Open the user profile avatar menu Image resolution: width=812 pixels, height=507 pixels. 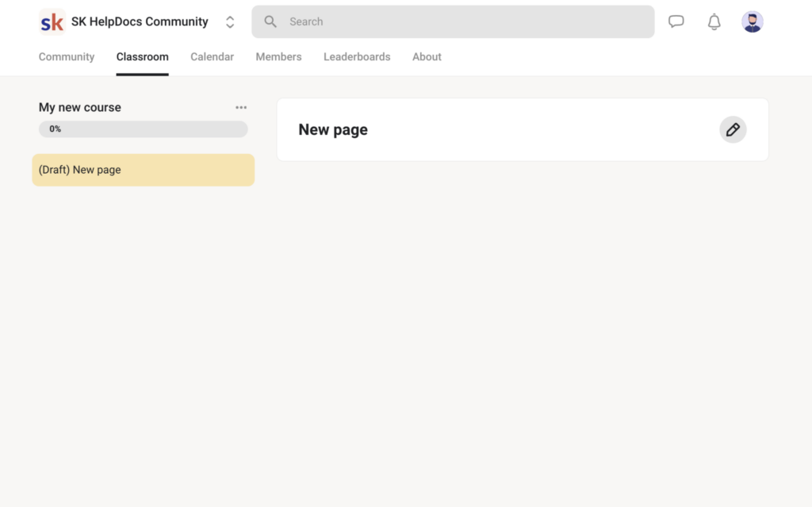point(752,22)
